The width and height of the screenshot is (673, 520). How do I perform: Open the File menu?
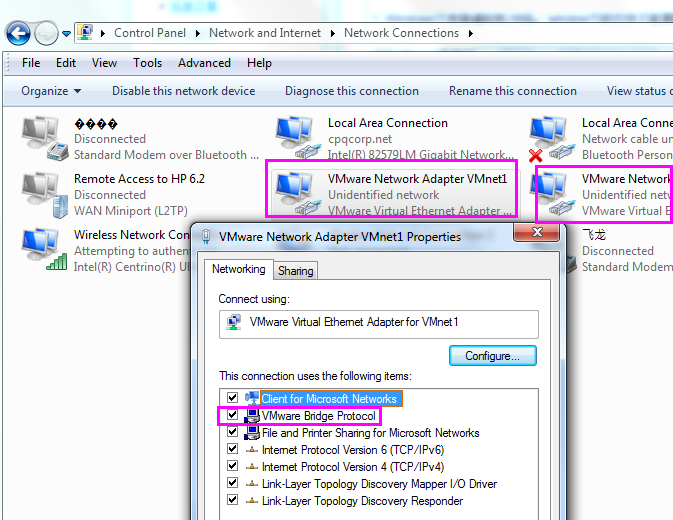point(31,63)
